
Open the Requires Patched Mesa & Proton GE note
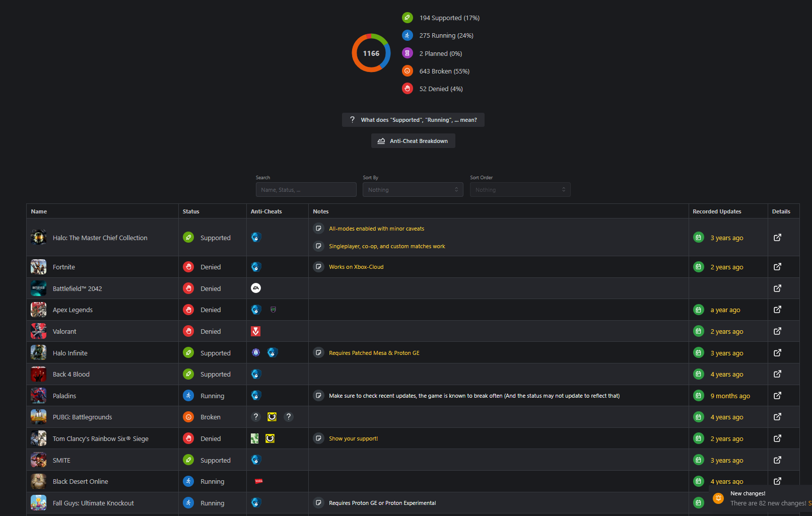coord(374,353)
